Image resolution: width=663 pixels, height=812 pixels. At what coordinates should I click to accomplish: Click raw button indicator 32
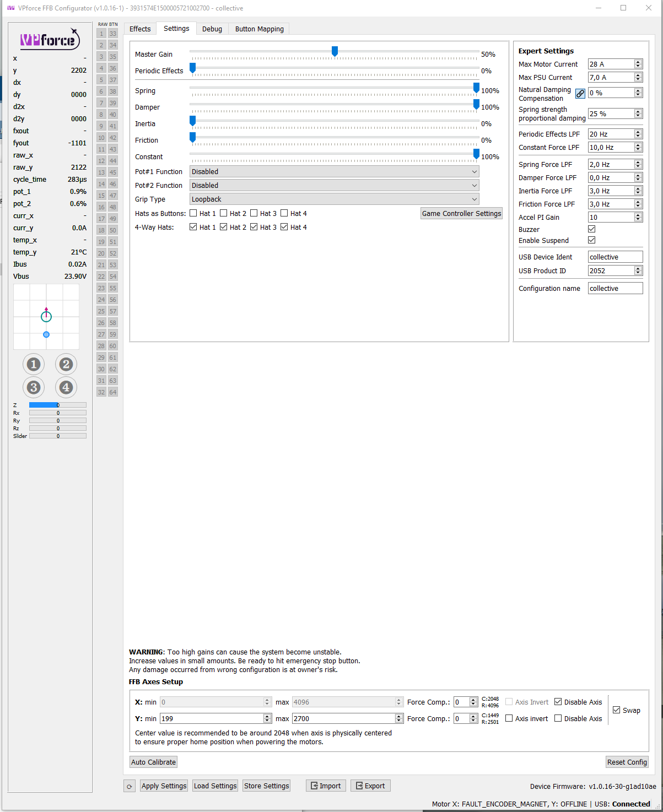point(101,392)
